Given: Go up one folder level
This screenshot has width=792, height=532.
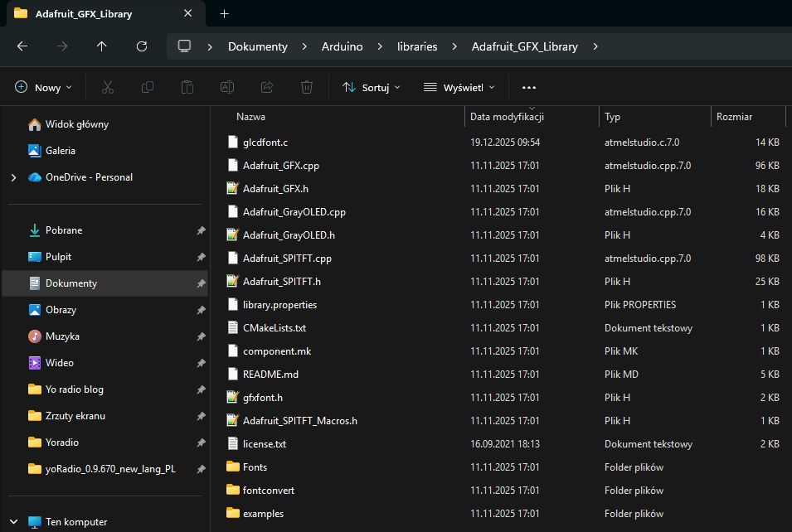Looking at the screenshot, I should pos(102,46).
